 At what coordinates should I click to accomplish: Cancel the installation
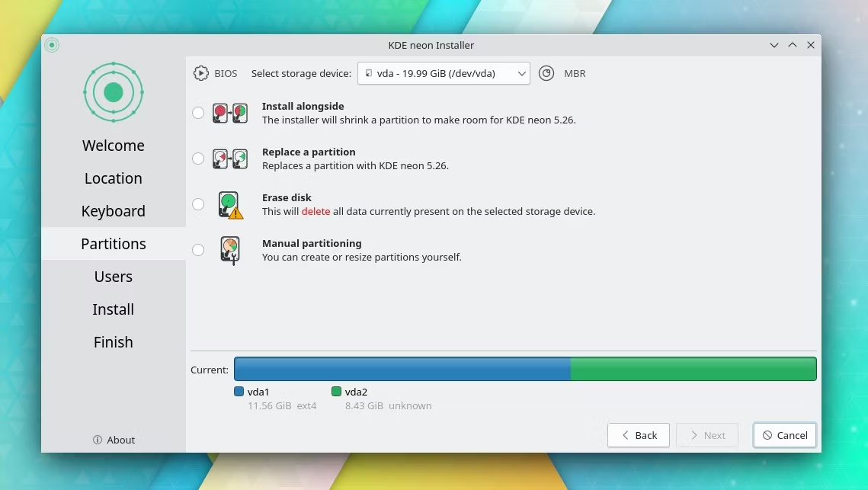point(784,435)
